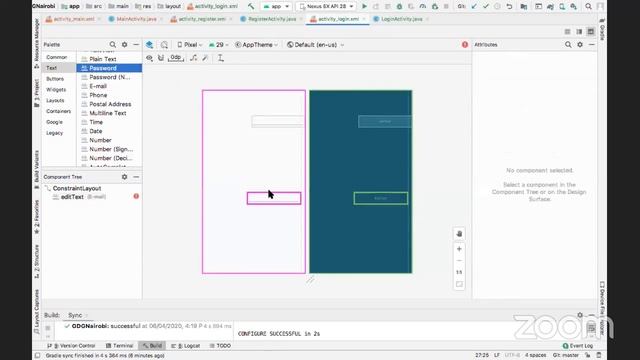Run the app with the green play icon
640x360 pixels.
pos(364,7)
